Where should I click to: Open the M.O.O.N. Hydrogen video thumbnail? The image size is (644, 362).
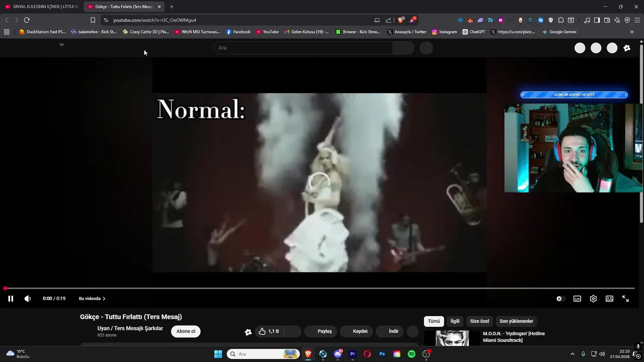[x=452, y=338]
